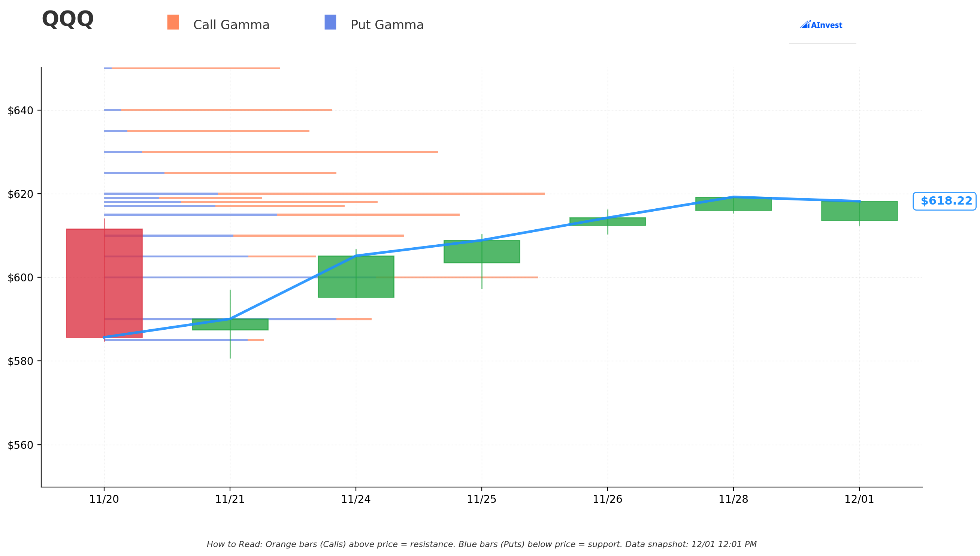Click the 11/28 date axis label

pos(734,499)
